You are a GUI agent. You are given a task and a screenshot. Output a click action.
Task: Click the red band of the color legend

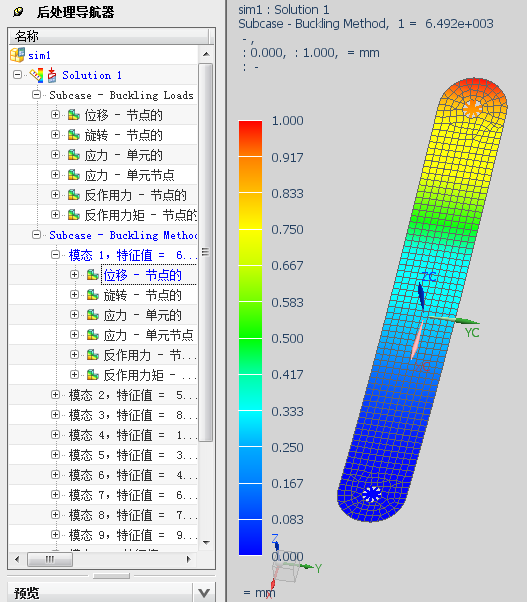tap(250, 139)
